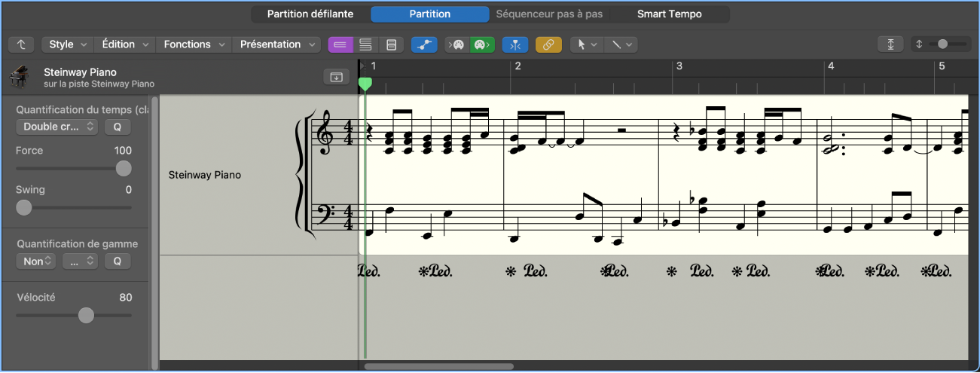Click the Steinway Piano staff label

pos(206,175)
